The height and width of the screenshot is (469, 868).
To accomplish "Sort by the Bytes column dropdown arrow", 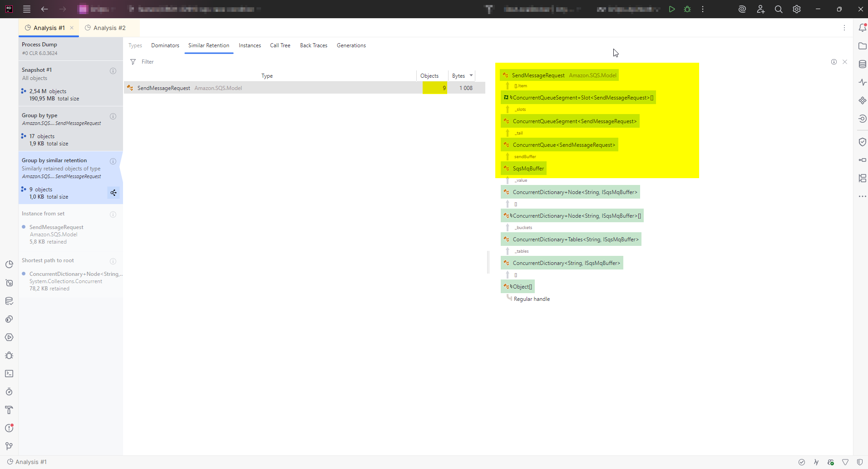I will coord(471,75).
